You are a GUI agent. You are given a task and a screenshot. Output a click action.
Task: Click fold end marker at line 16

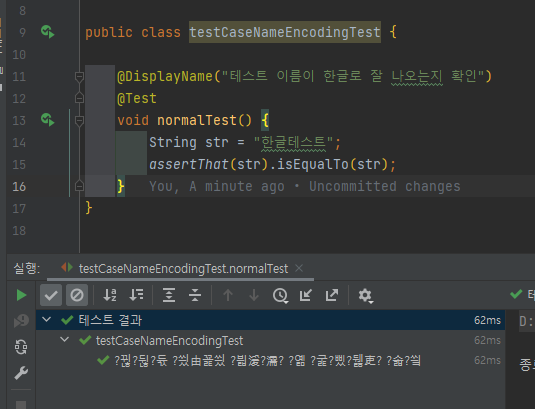point(79,186)
